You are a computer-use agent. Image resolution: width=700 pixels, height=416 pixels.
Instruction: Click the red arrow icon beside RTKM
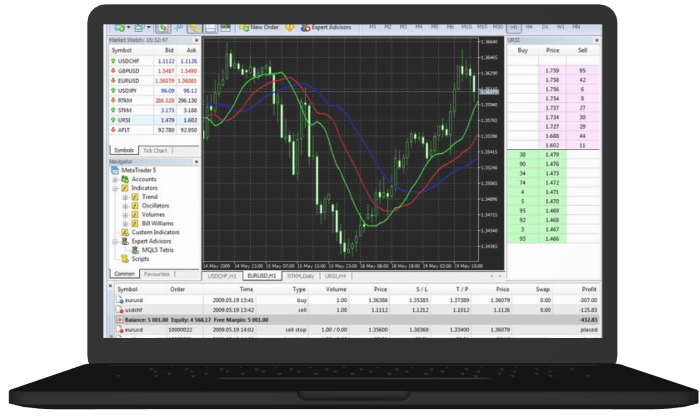(113, 100)
